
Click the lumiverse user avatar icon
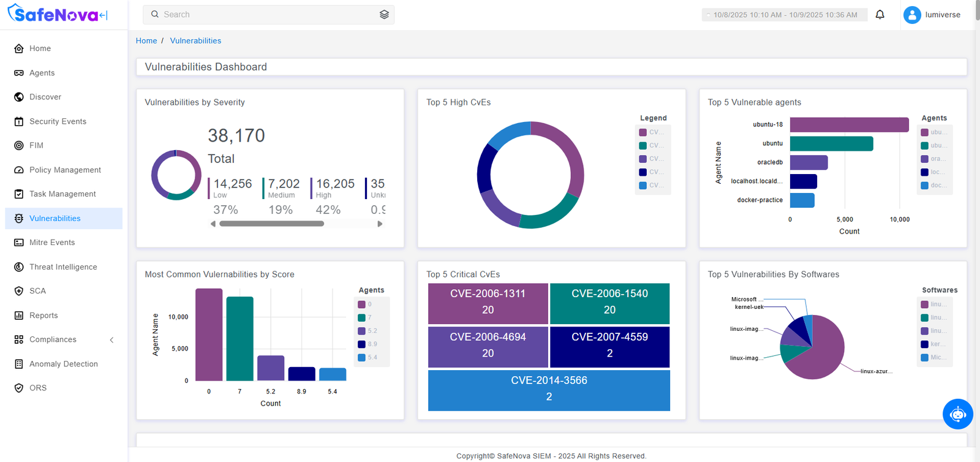coord(912,15)
